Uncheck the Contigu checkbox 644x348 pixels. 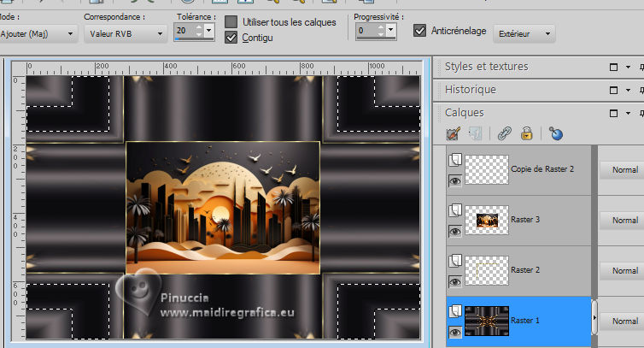coord(231,38)
